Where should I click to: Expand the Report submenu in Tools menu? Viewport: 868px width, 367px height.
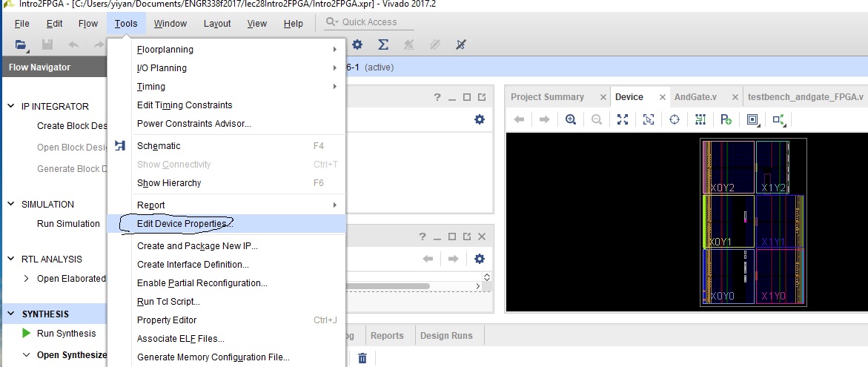coord(151,205)
